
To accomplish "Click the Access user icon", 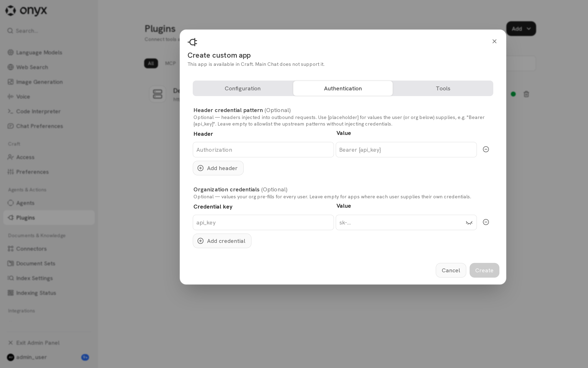I will pyautogui.click(x=10, y=157).
